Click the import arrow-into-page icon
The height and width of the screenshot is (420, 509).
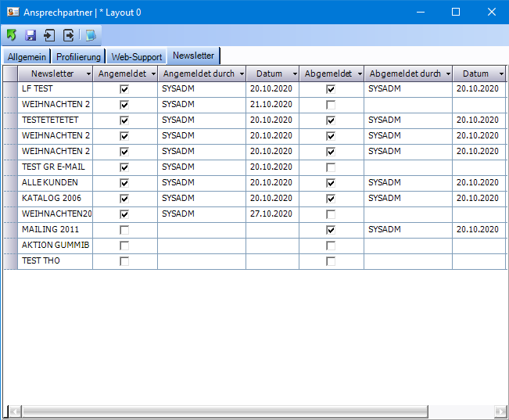click(x=49, y=35)
